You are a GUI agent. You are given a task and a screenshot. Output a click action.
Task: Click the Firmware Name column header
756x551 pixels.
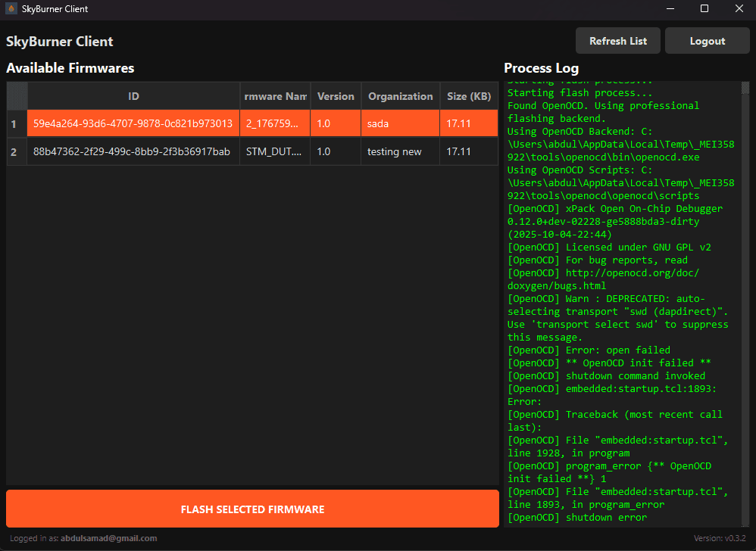coord(274,96)
